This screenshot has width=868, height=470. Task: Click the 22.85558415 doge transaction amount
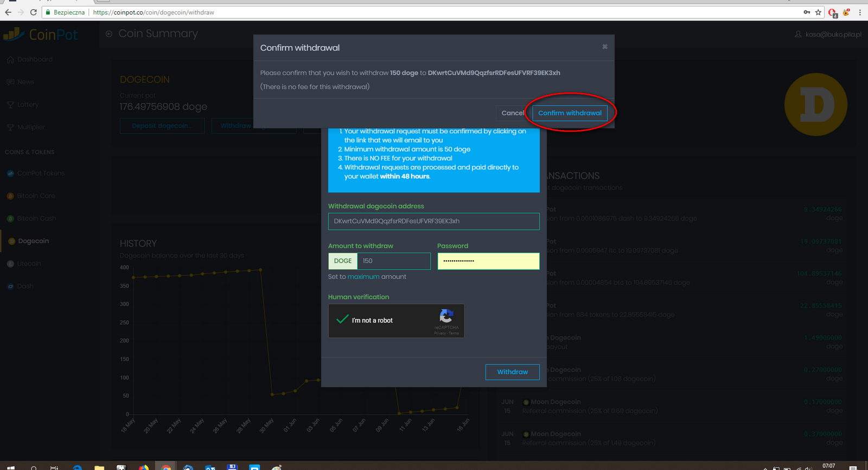tap(821, 306)
